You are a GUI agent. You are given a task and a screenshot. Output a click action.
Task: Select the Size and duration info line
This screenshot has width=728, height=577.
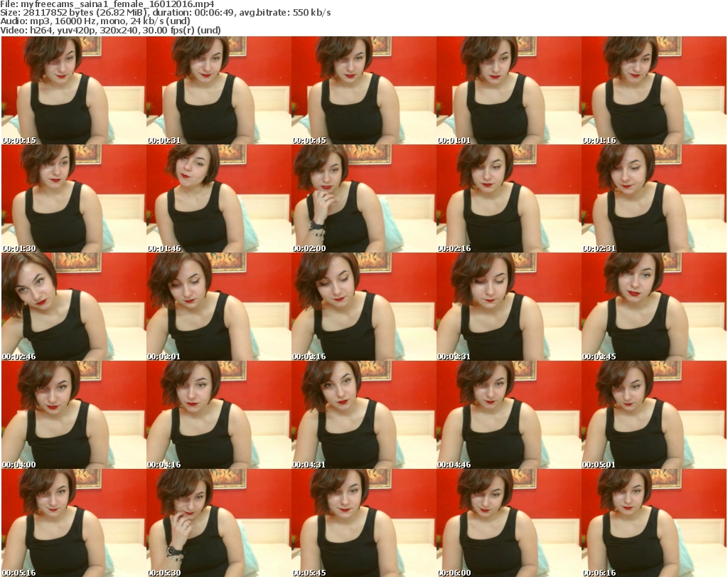coord(165,13)
